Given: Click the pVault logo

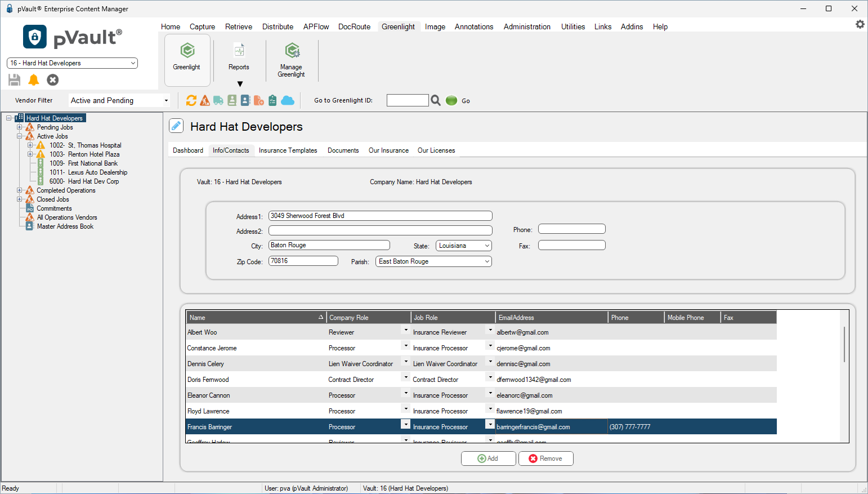Looking at the screenshot, I should 73,37.
